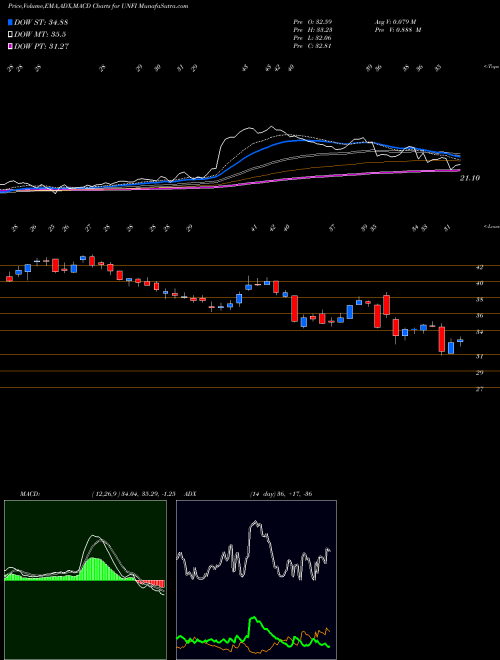Viewport: 500px width, 660px height.
Task: Click the 29 price axis label
Action: point(479,373)
